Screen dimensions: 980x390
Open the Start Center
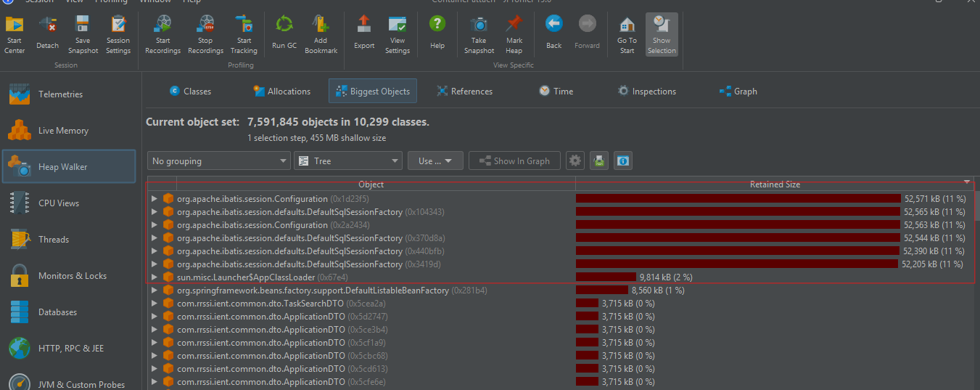click(15, 35)
